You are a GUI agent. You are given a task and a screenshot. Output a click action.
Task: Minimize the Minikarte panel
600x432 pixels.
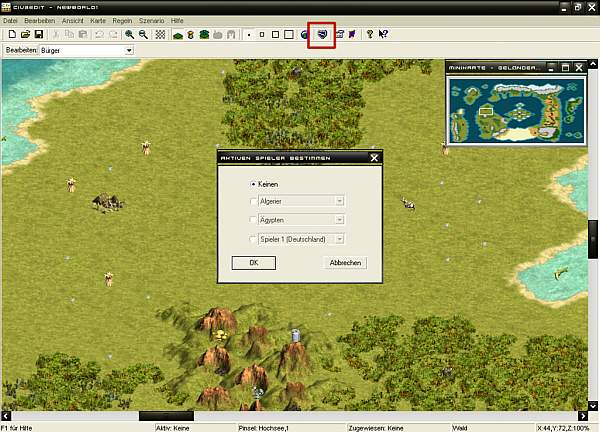551,68
